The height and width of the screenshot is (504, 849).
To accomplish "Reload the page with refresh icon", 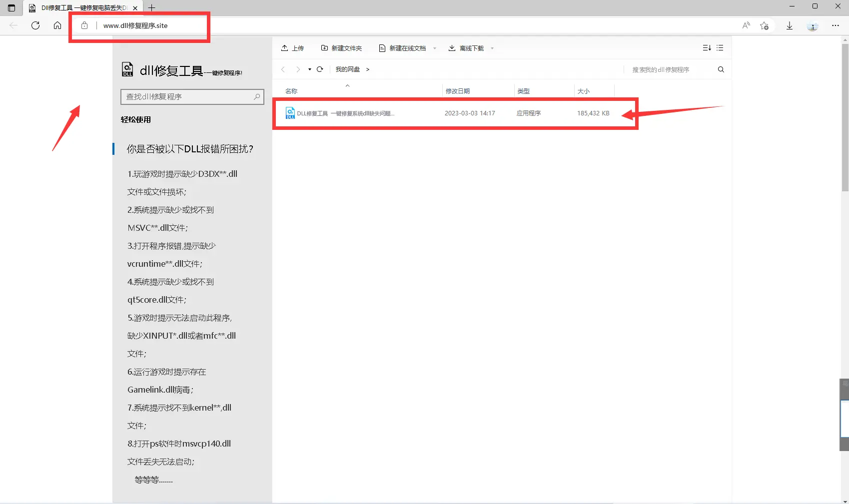I will click(35, 25).
